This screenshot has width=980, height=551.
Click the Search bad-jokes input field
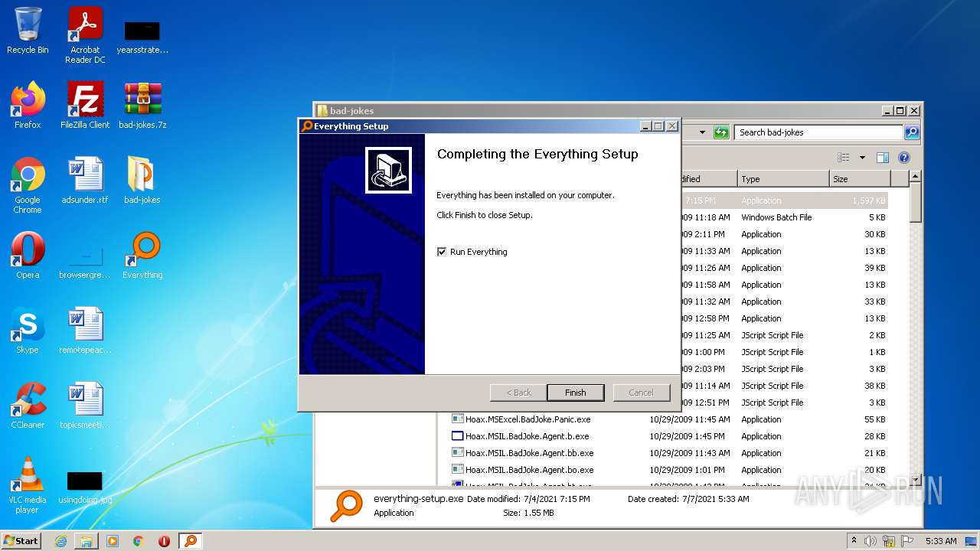[818, 132]
